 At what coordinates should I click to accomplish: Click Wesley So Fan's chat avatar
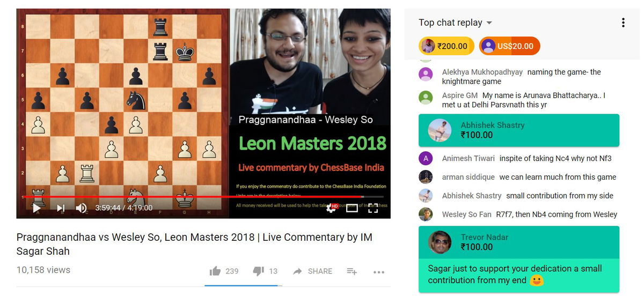426,214
